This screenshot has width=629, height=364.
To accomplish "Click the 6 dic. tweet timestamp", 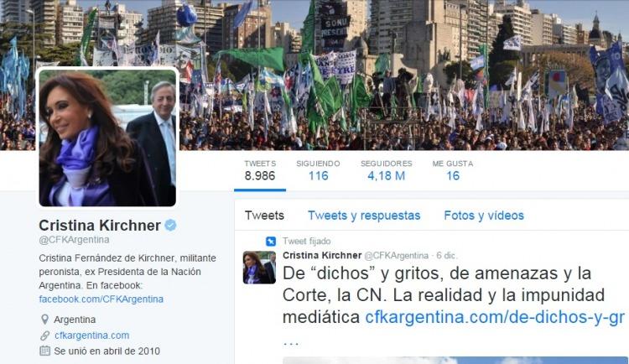I will (x=446, y=256).
